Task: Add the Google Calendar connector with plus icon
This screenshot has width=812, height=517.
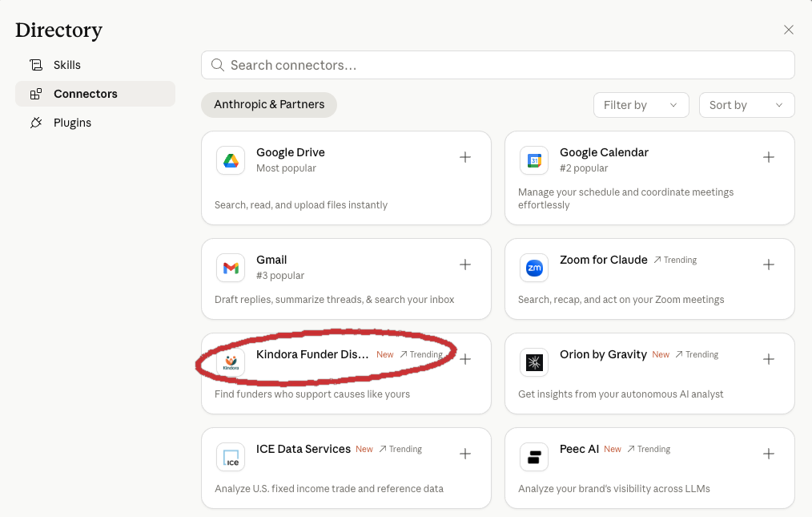Action: pyautogui.click(x=769, y=157)
